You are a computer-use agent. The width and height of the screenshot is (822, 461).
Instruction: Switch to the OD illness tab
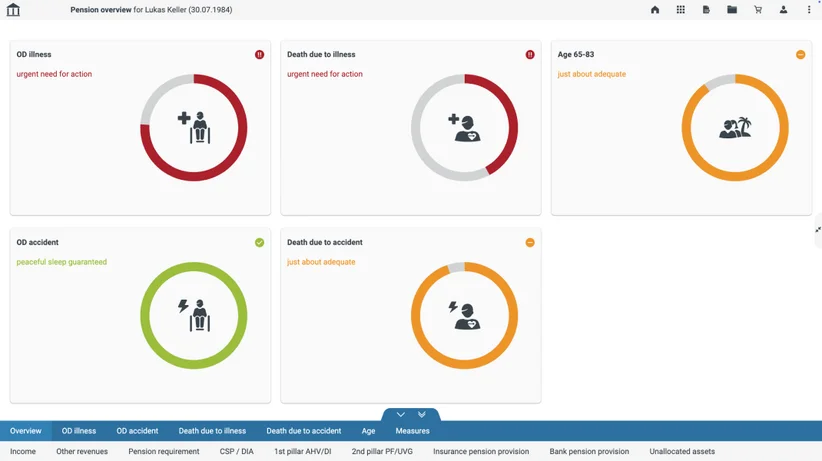click(x=79, y=431)
